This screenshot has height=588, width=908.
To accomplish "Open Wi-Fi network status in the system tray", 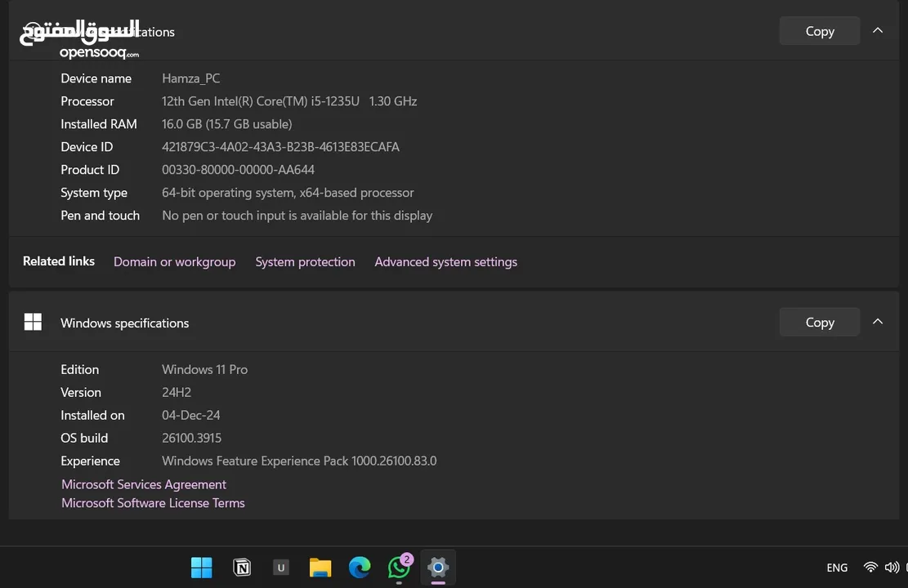I will point(870,567).
